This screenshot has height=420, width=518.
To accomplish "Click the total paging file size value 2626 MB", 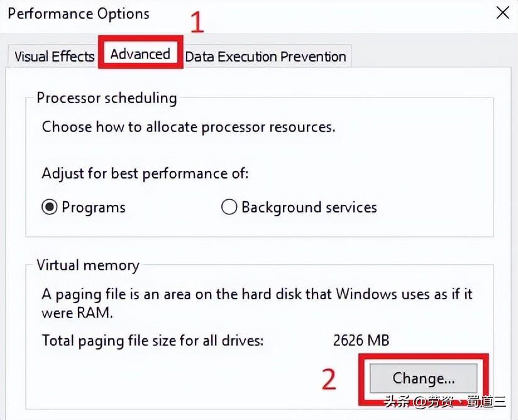I will coord(361,340).
